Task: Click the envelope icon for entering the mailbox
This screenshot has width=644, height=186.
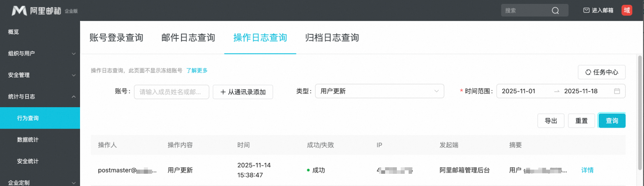Action: pyautogui.click(x=586, y=10)
